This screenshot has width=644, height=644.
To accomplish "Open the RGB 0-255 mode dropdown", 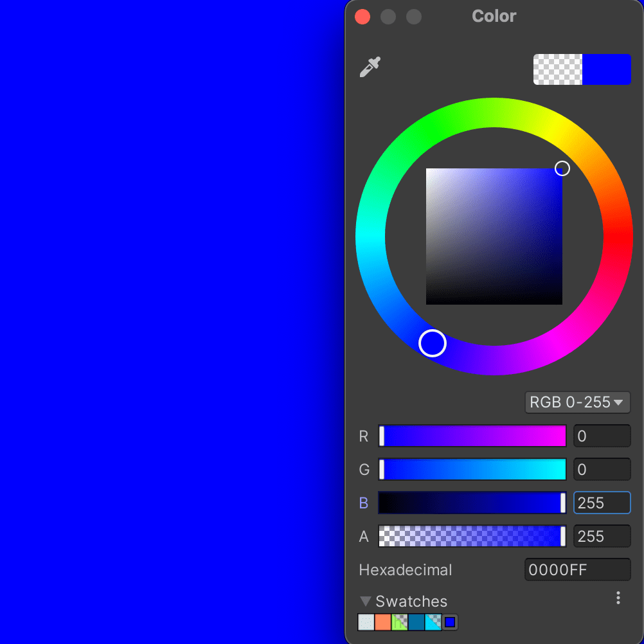I will (x=577, y=402).
